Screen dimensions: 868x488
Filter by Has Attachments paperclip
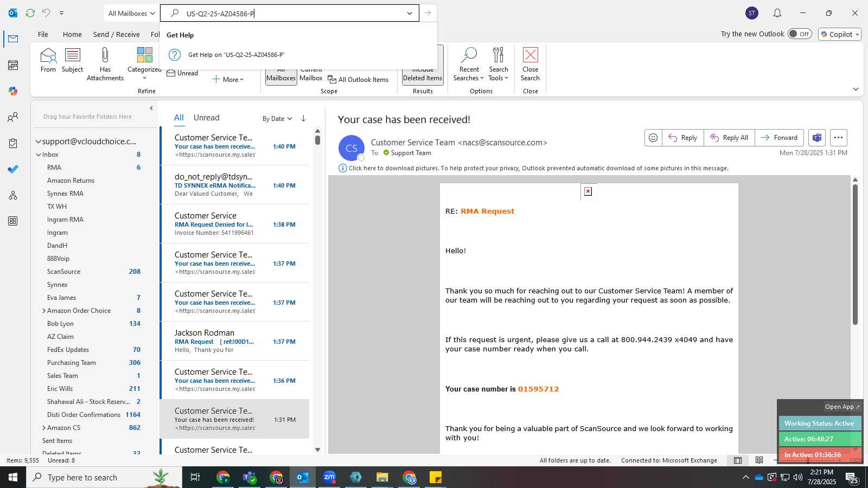pos(105,64)
